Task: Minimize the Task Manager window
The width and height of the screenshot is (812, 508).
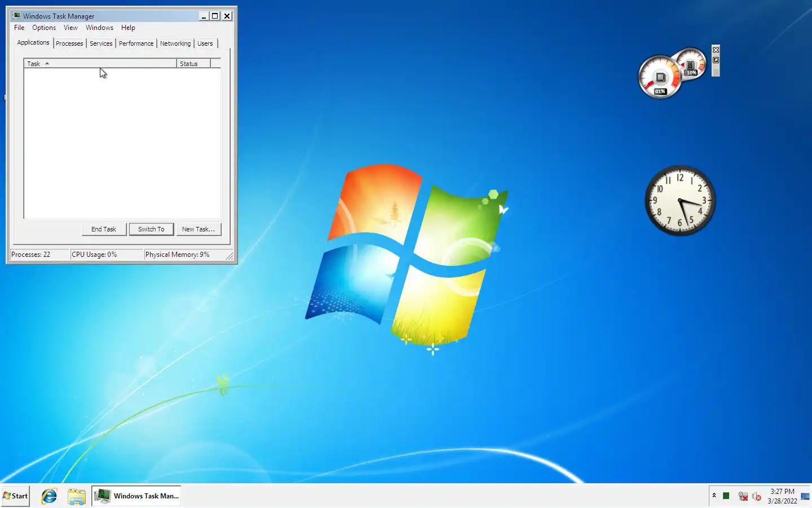Action: 204,16
